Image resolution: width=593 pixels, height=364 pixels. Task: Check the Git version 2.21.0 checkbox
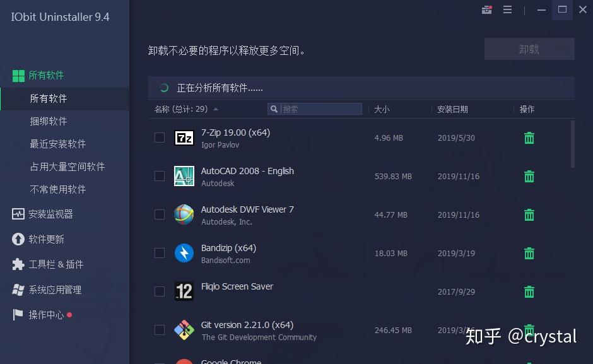[x=160, y=330]
